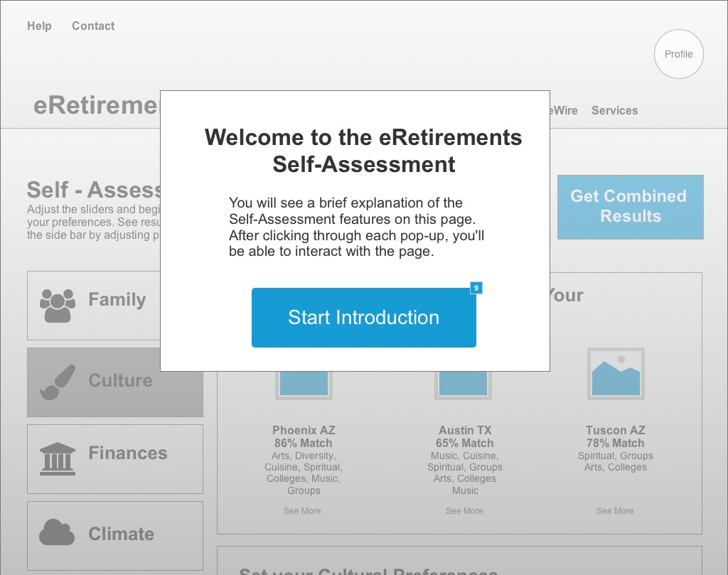728x575 pixels.
Task: Click the Start Introduction button
Action: tap(363, 318)
